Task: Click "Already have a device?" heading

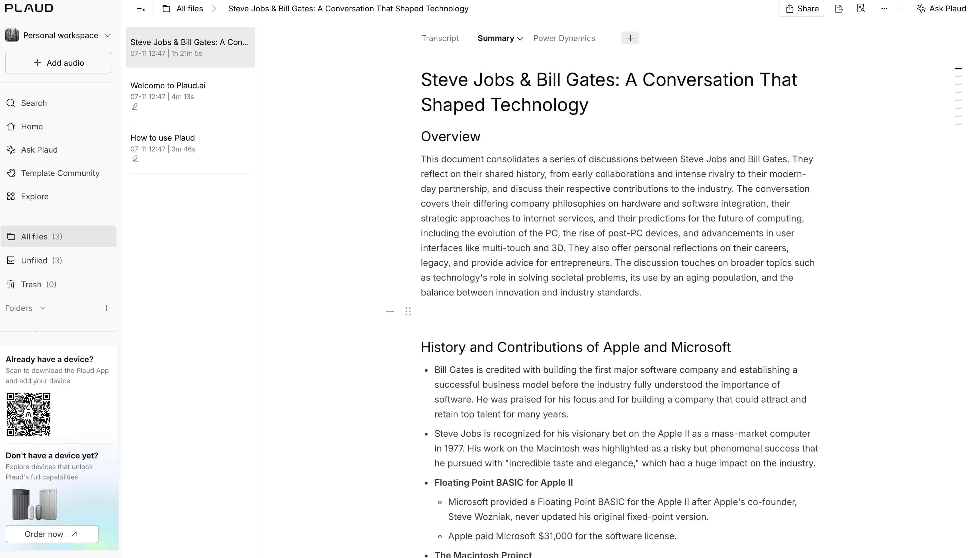Action: point(50,359)
